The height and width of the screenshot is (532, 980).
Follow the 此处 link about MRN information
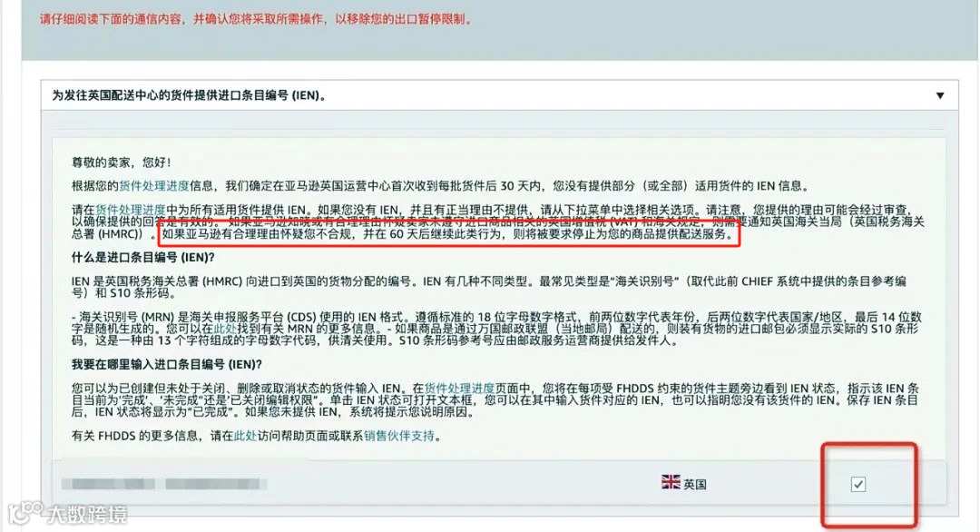point(225,329)
